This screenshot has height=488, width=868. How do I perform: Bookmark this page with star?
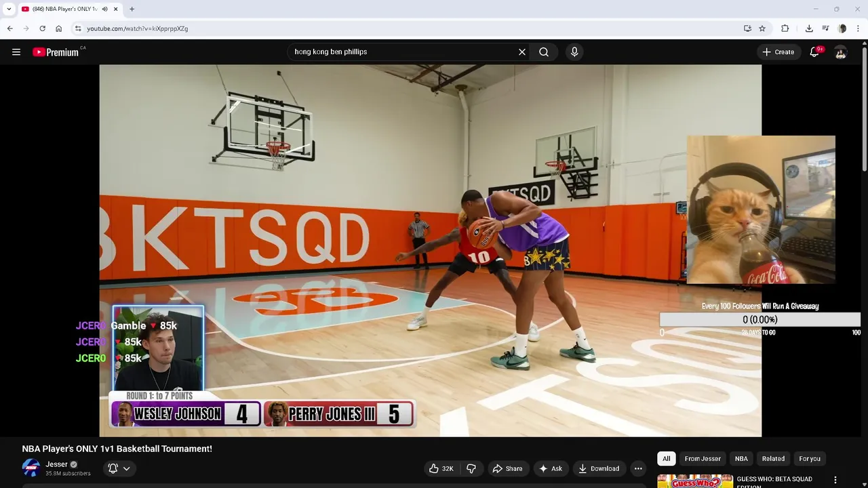pyautogui.click(x=762, y=28)
